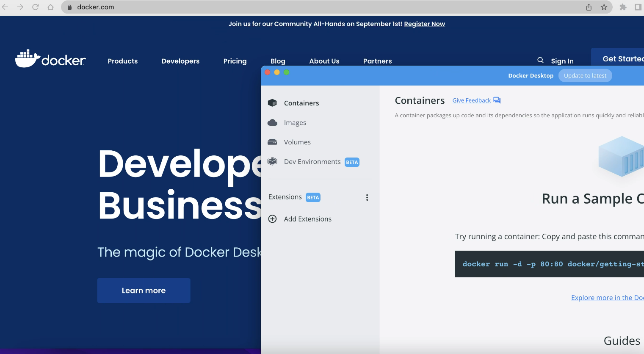
Task: Open the About Us menu
Action: coord(324,61)
